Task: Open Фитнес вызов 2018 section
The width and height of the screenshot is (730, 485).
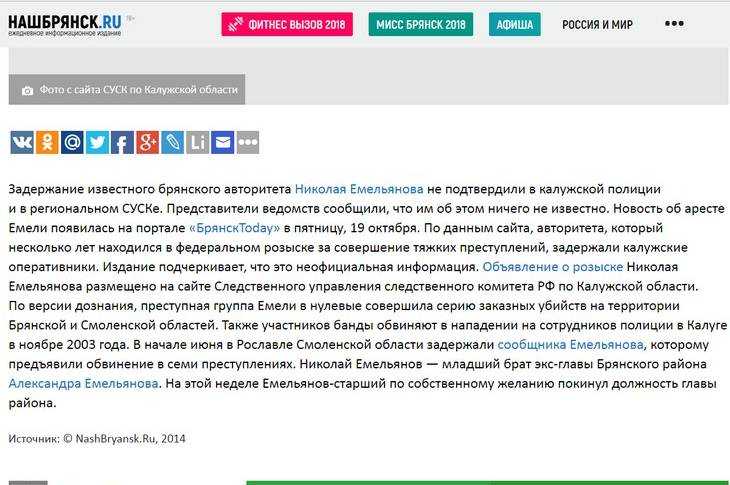Action: (x=286, y=24)
